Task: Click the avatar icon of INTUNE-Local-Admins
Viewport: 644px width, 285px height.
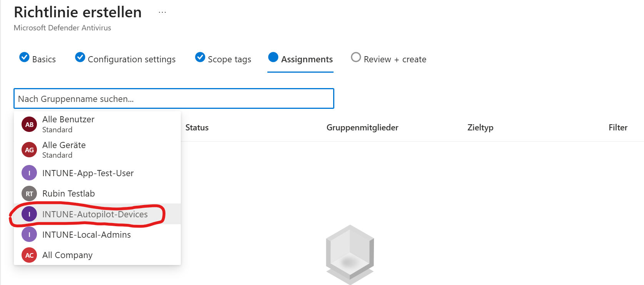Action: coord(29,235)
